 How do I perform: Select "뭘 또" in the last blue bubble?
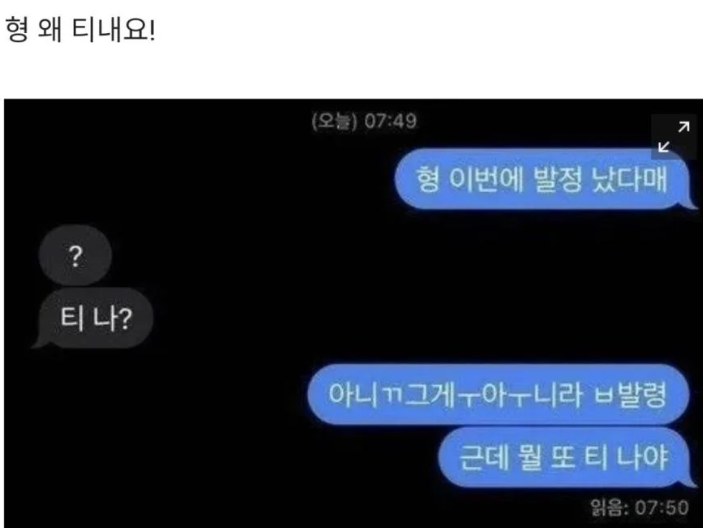point(547,458)
